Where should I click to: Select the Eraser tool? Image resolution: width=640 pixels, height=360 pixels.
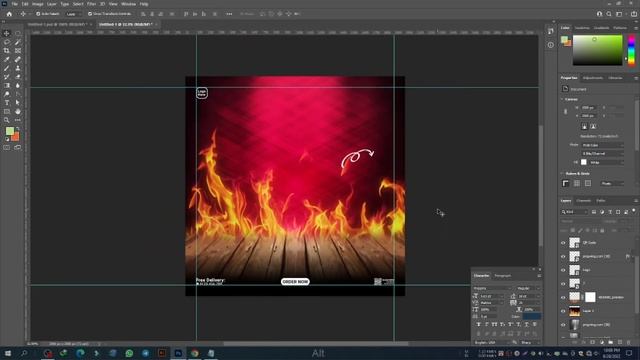[x=18, y=77]
